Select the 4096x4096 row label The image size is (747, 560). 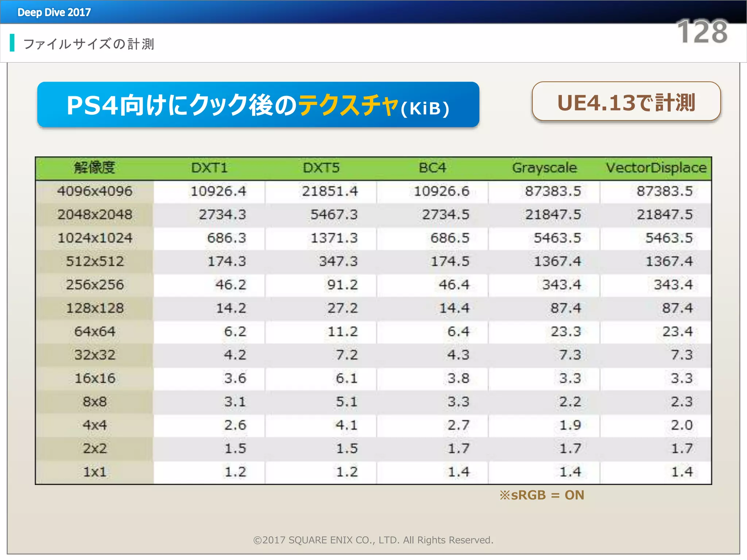(x=94, y=191)
